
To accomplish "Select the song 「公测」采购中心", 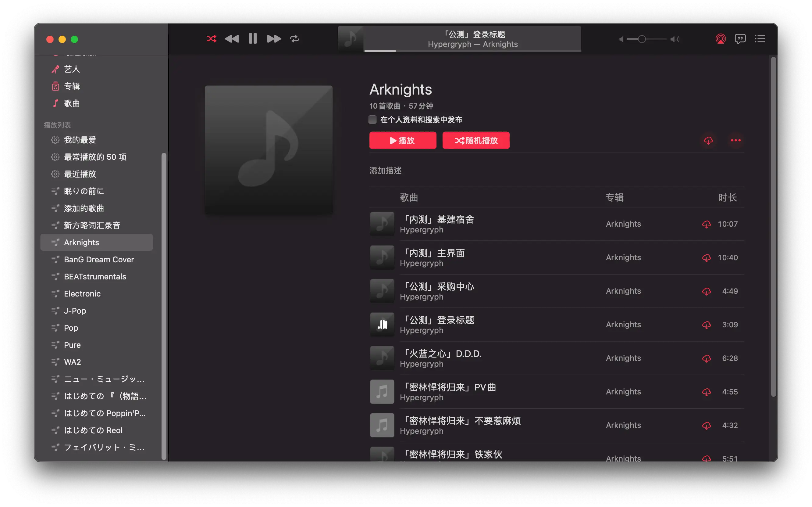I will click(557, 291).
